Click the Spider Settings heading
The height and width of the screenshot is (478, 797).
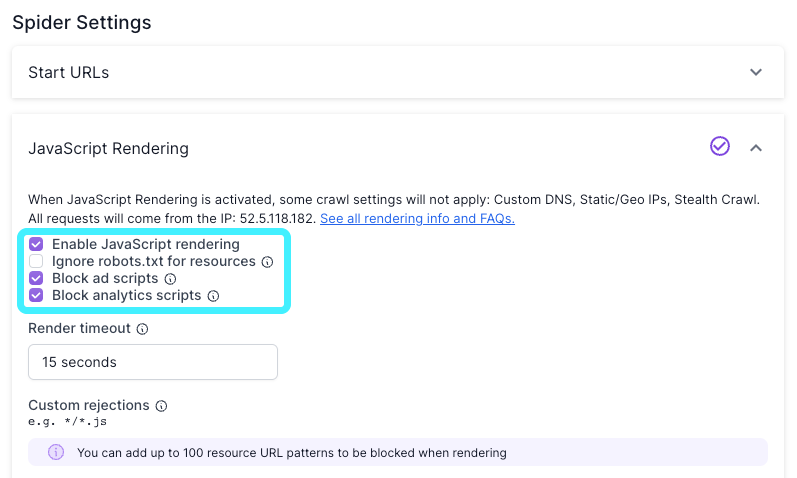click(x=82, y=22)
